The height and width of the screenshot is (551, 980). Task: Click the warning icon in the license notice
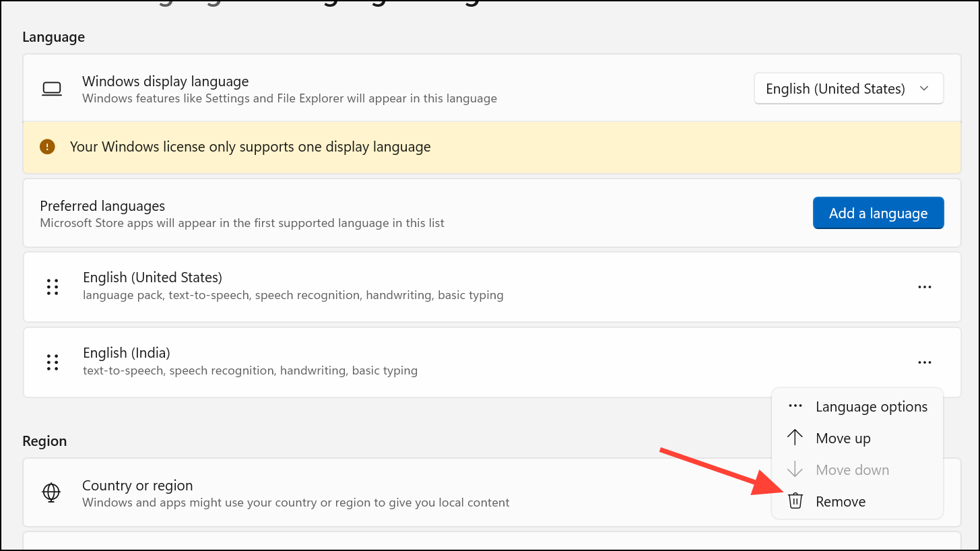[x=47, y=146]
